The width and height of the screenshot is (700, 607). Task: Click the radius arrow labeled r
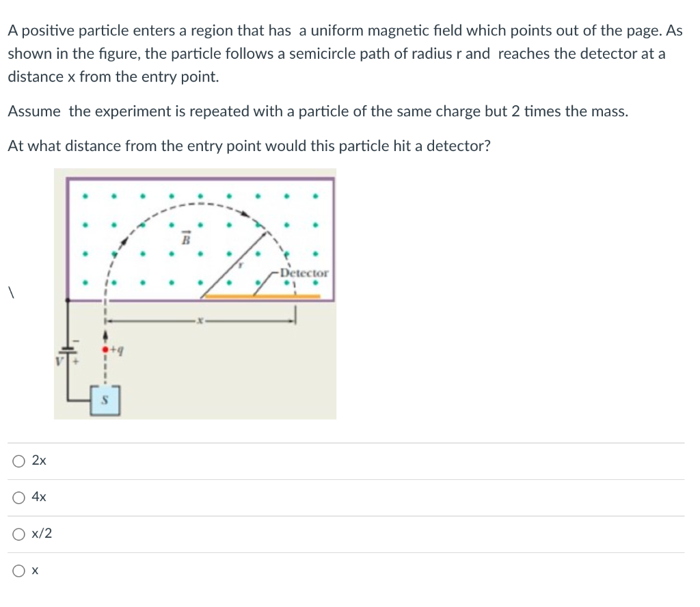point(239,263)
